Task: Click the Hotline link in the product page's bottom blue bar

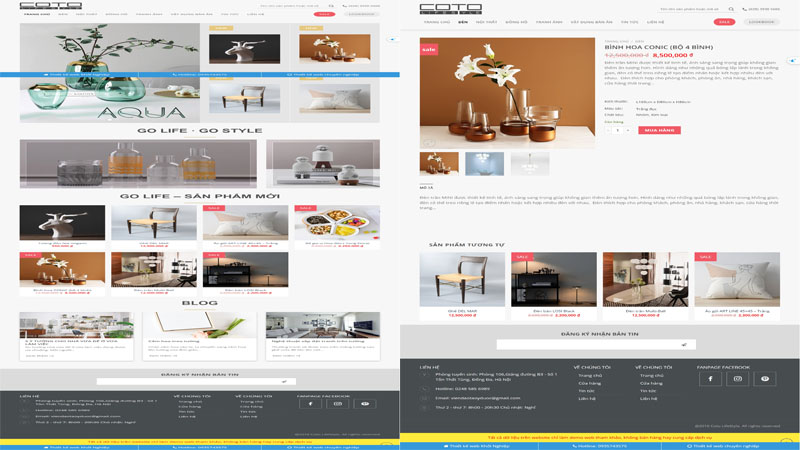Action: 599,446
